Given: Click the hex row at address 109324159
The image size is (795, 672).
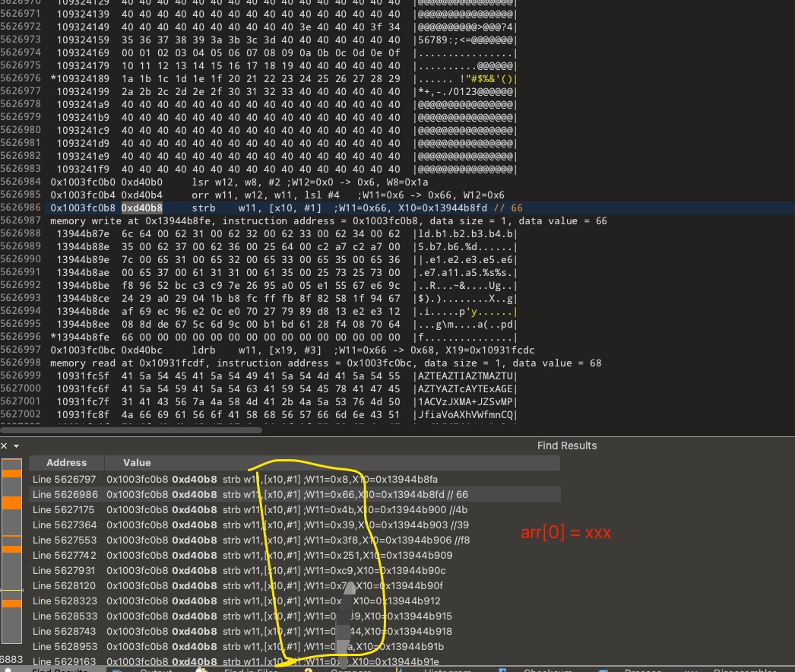Looking at the screenshot, I should coord(287,40).
